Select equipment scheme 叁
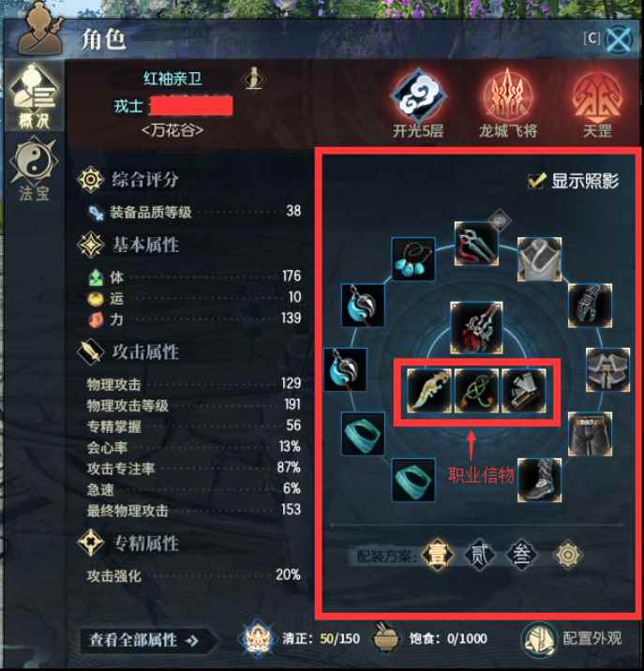This screenshot has height=671, width=644. click(x=522, y=555)
